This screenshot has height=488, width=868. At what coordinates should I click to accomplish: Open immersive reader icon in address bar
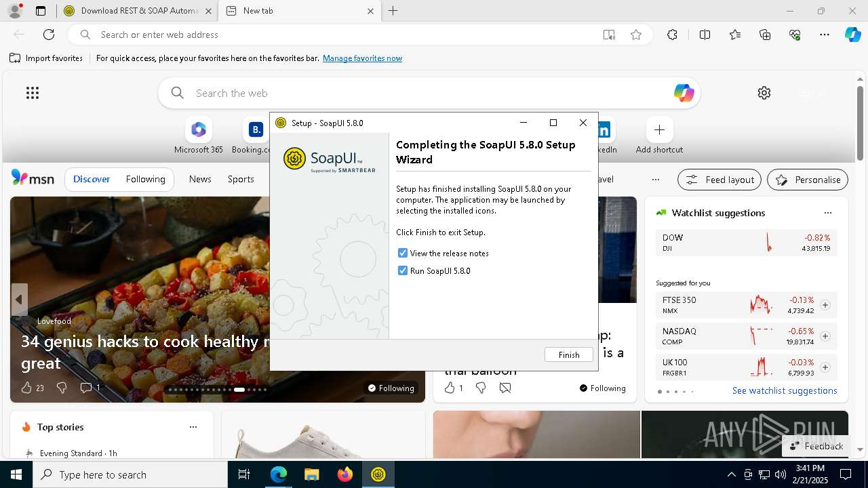tap(609, 35)
